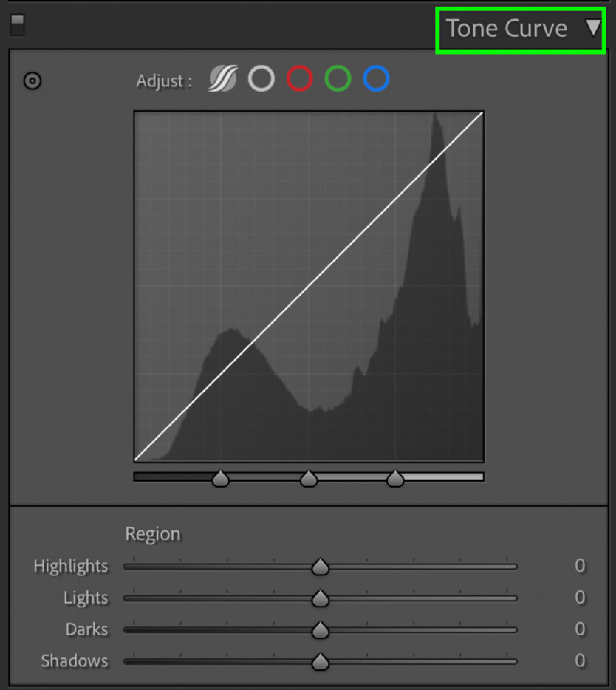Click the white curve icon beside Adjust label
616x690 pixels.
tap(261, 79)
